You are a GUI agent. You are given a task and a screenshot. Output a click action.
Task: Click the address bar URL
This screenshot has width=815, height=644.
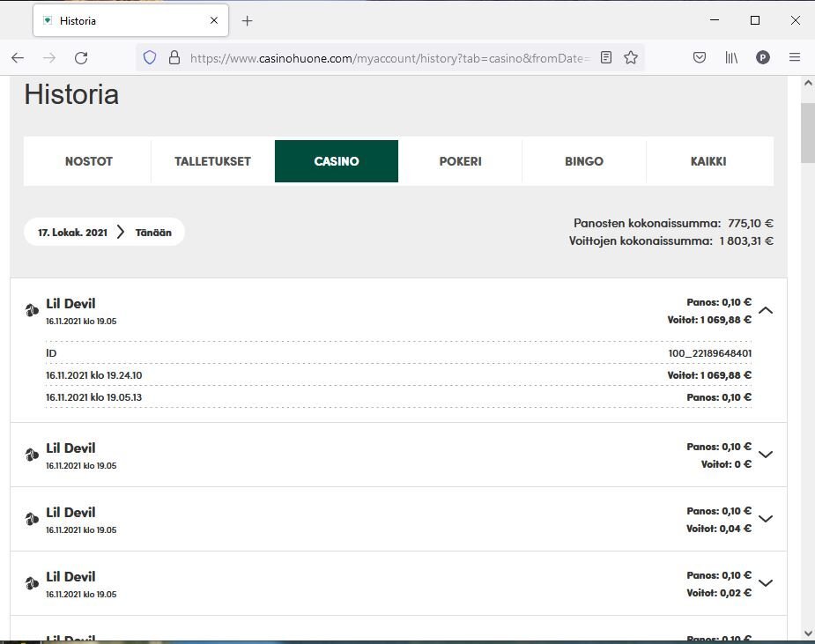(x=389, y=57)
